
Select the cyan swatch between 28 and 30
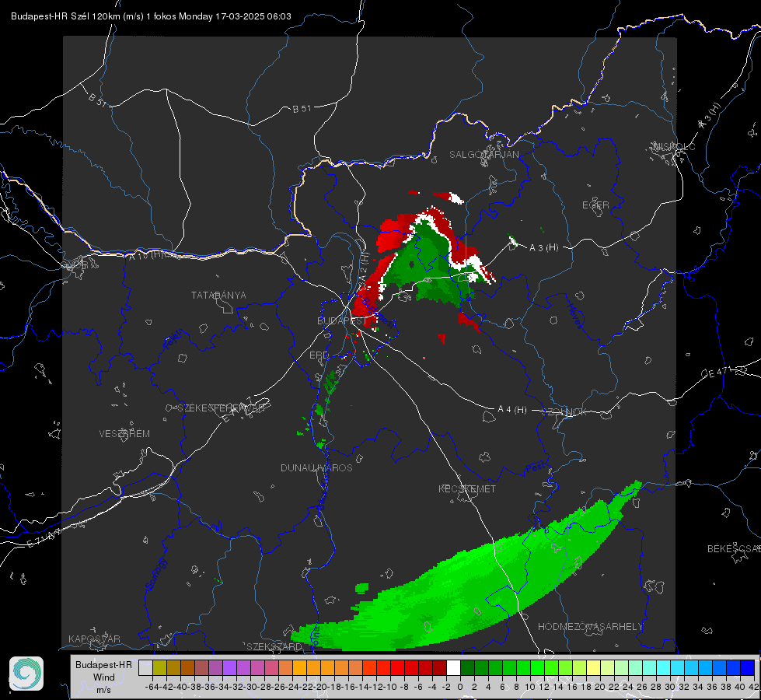(664, 667)
